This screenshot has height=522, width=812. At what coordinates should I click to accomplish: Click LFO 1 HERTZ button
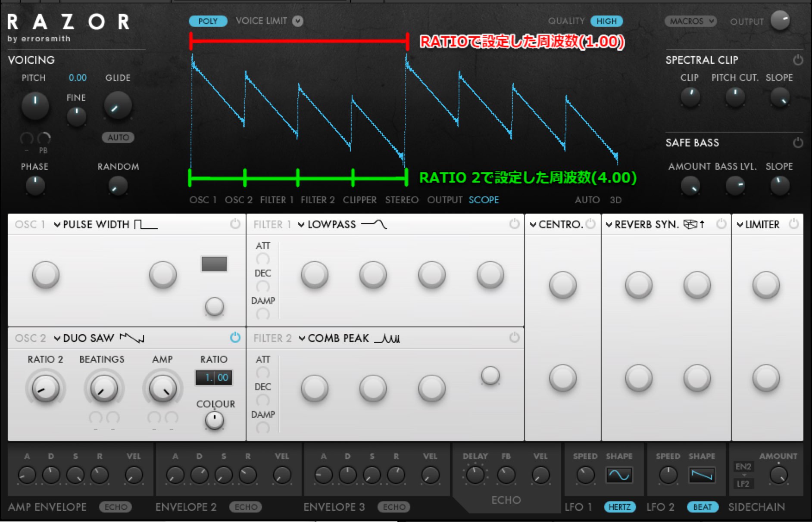click(x=619, y=507)
